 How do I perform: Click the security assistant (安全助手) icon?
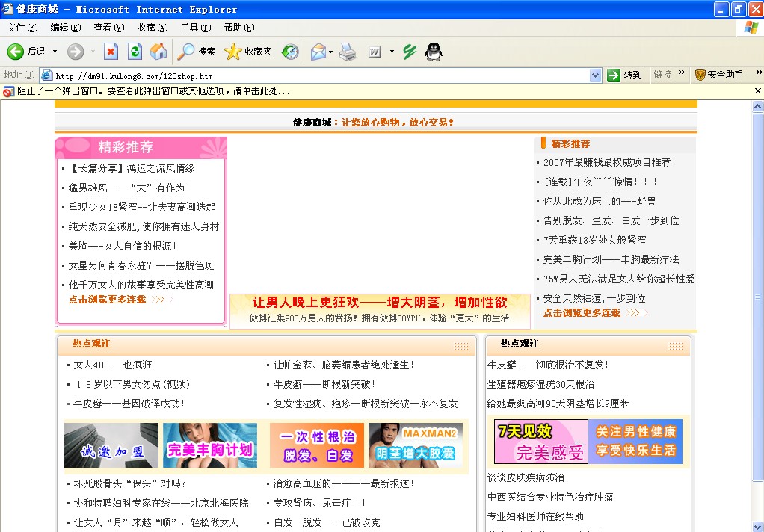[x=700, y=75]
